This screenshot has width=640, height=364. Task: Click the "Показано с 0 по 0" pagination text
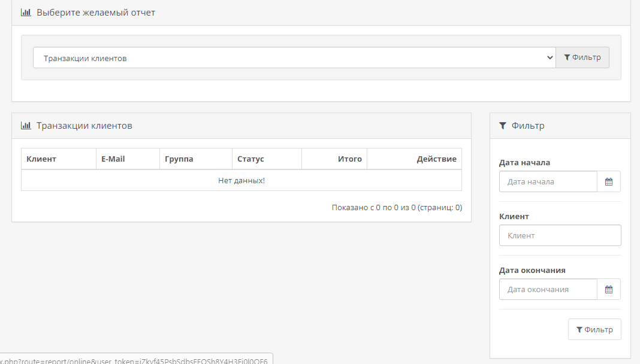pyautogui.click(x=397, y=208)
